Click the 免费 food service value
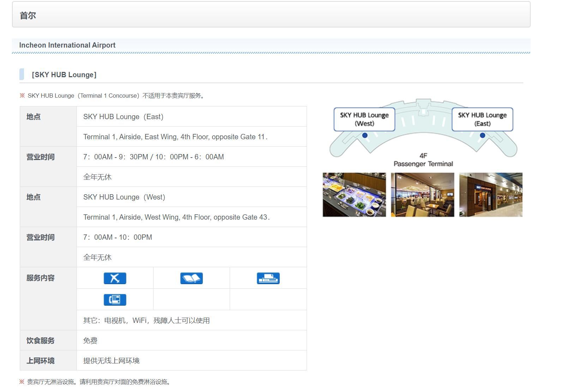Image resolution: width=561 pixels, height=392 pixels. point(90,341)
